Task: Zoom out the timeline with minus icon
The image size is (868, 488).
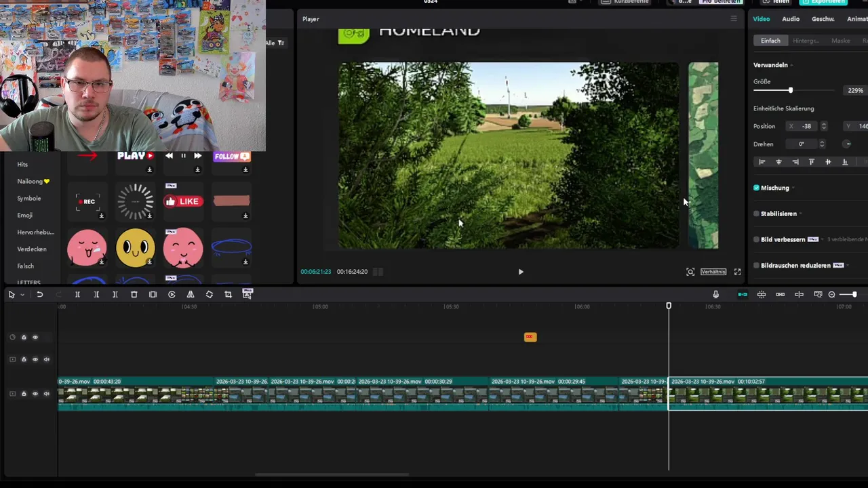Action: 832,294
